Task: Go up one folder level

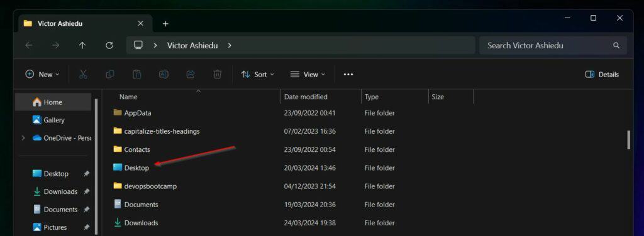Action: coord(82,45)
